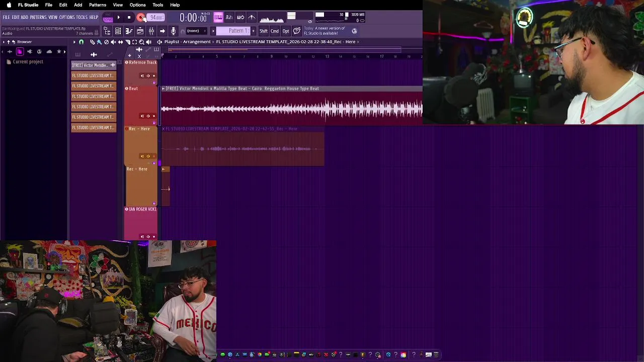Open the Piano roll icon
644x362 pixels.
(x=129, y=31)
